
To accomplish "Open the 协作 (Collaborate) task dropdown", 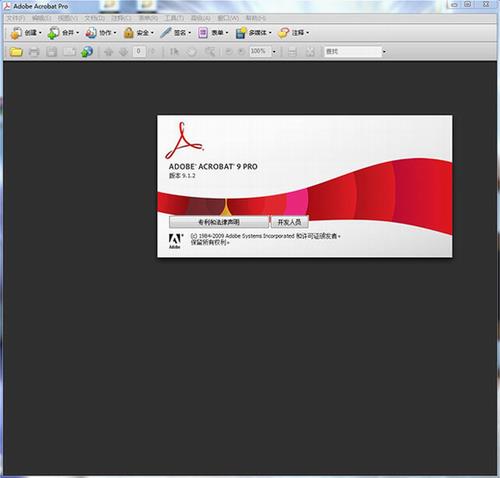I will point(101,33).
